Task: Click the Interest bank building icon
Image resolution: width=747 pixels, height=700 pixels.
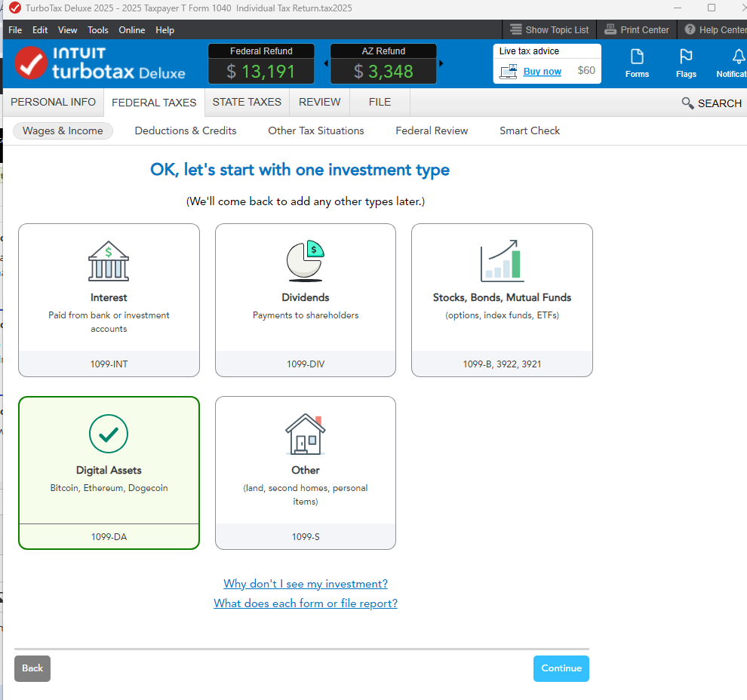Action: click(109, 262)
